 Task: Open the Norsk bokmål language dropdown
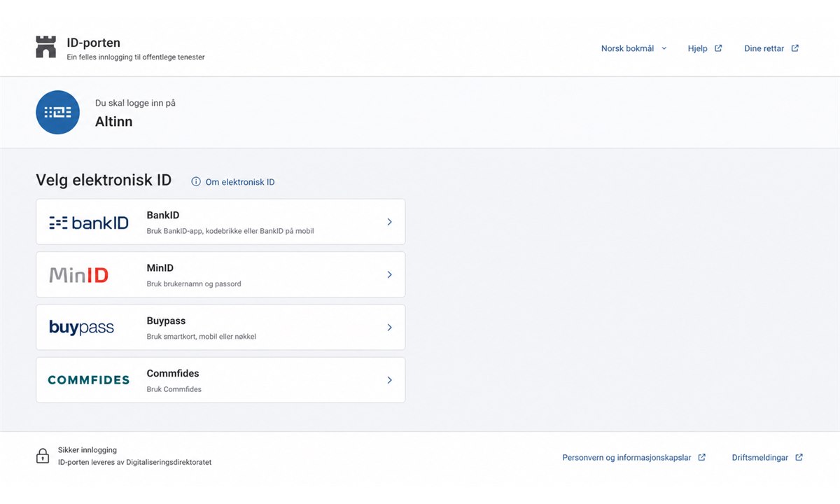(x=634, y=49)
